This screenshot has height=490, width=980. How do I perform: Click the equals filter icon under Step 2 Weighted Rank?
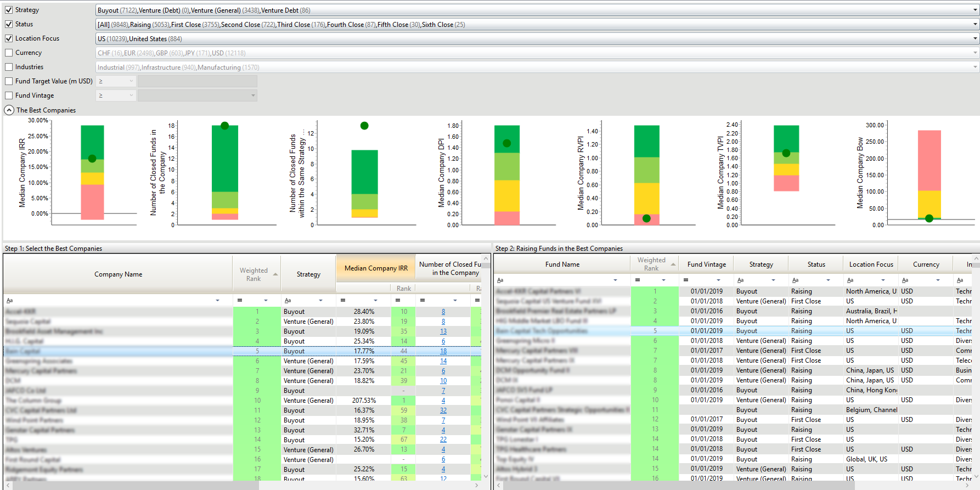point(638,280)
